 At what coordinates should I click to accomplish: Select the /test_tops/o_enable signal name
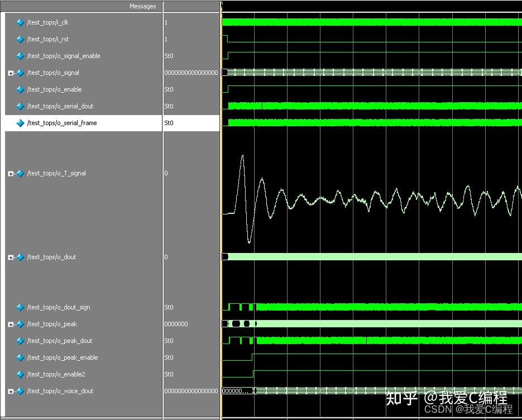[54, 89]
